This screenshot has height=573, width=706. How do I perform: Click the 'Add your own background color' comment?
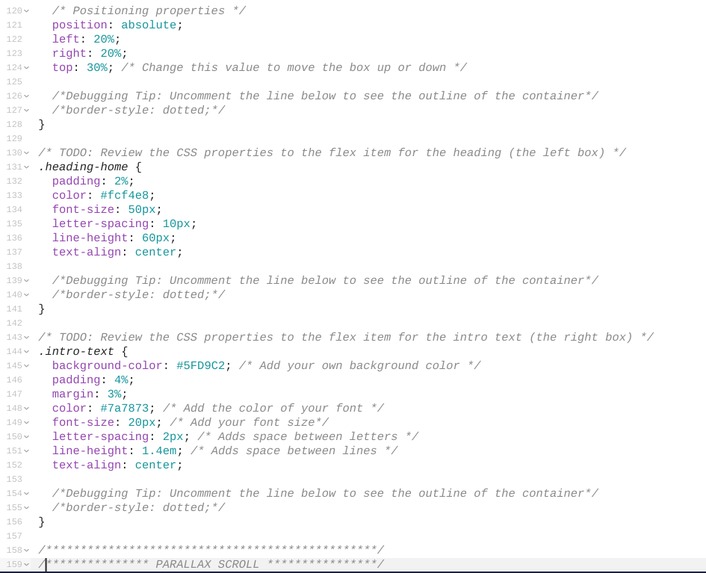[360, 365]
